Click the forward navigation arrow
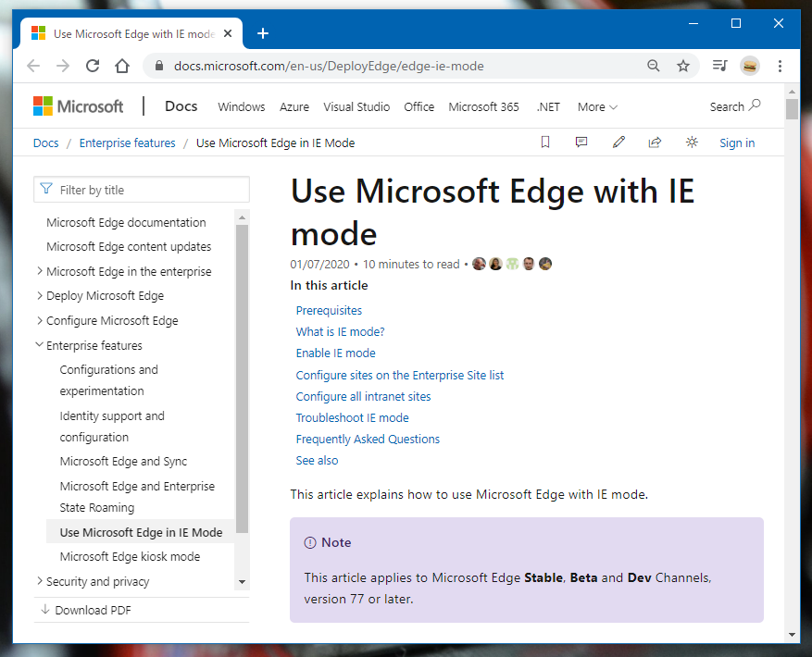Screen dimensions: 812x657 click(63, 67)
